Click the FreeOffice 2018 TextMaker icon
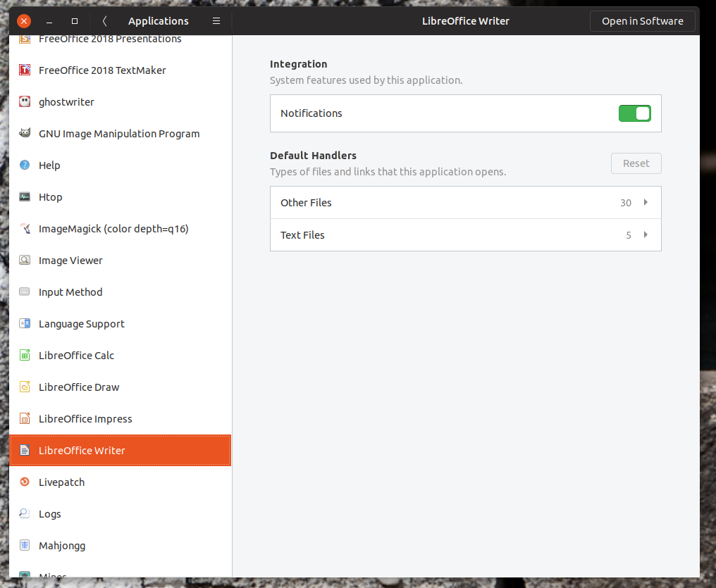Screen dimensions: 716x588 [25, 70]
